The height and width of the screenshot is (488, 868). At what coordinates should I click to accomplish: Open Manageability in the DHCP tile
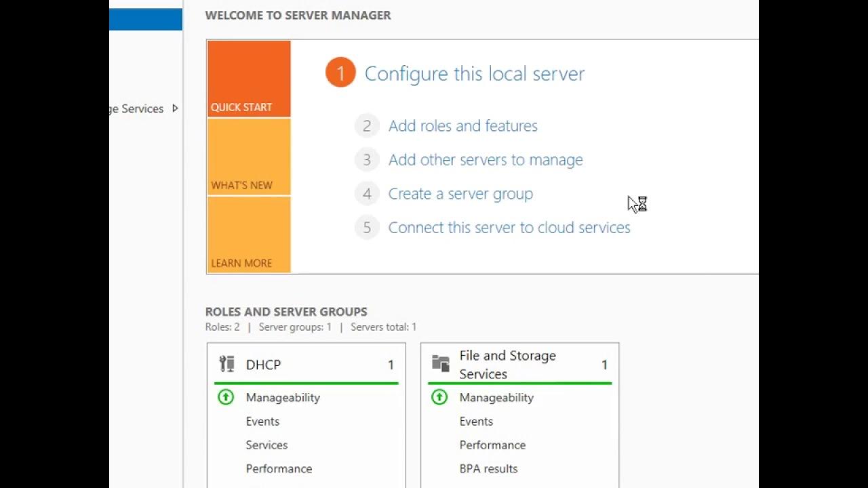click(283, 398)
